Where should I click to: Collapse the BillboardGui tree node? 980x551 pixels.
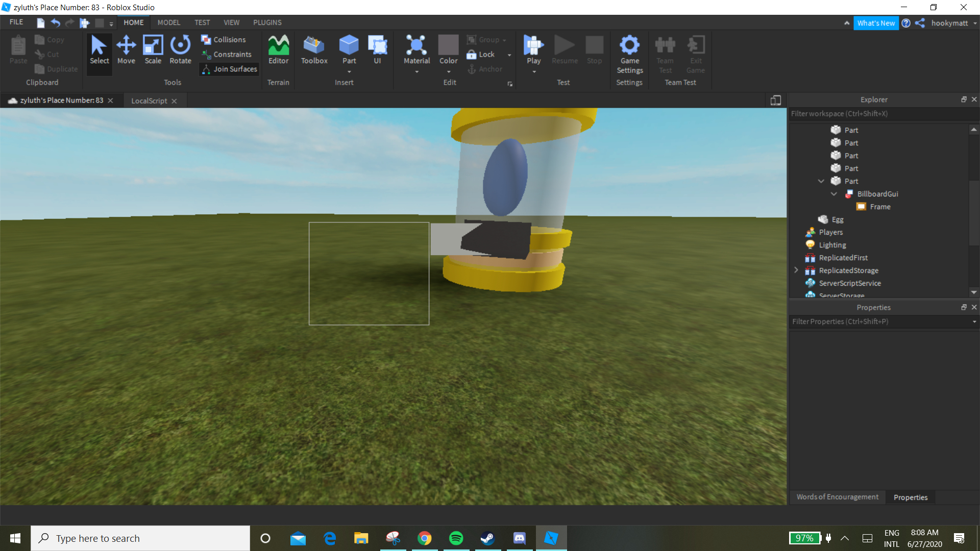coord(834,194)
